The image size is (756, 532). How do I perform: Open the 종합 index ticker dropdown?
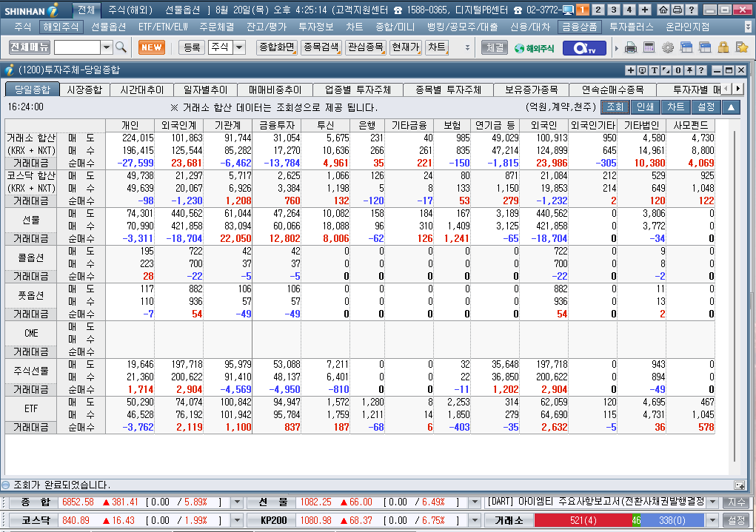[x=237, y=502]
